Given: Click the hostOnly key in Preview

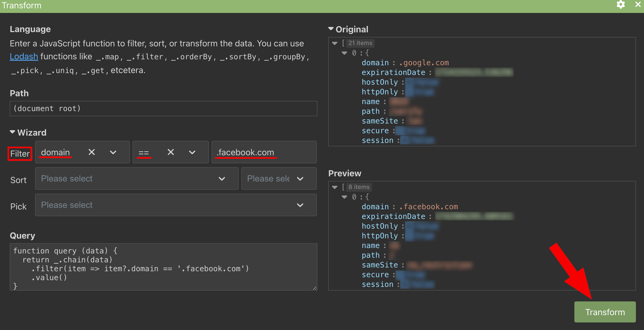Looking at the screenshot, I should pos(380,226).
